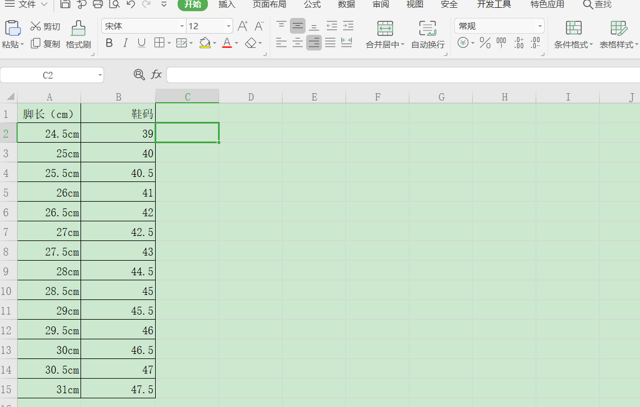Viewport: 640px width, 407px height.
Task: Click the Format Painter (格式刷) icon
Action: tap(78, 29)
